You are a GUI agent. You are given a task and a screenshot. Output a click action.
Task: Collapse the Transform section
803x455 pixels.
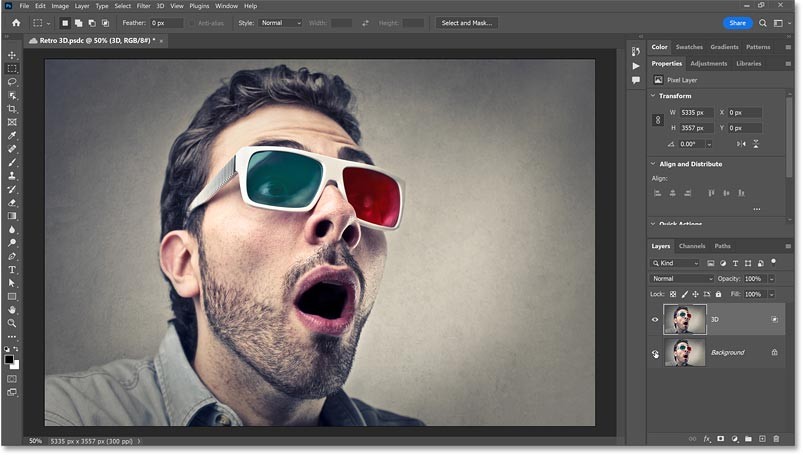pyautogui.click(x=653, y=96)
